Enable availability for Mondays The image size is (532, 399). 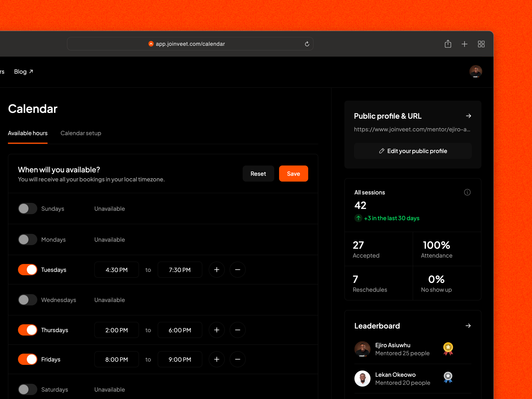pyautogui.click(x=27, y=240)
